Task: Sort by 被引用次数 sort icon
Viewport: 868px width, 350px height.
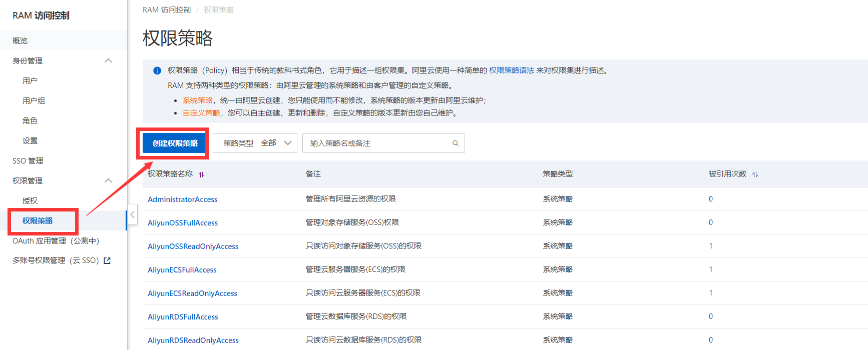Action: point(755,174)
